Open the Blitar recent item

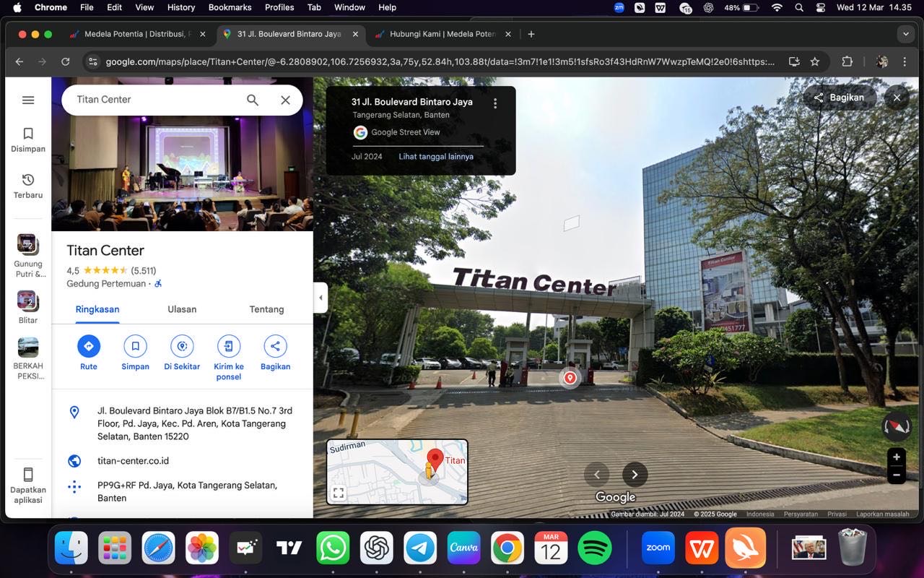[28, 307]
